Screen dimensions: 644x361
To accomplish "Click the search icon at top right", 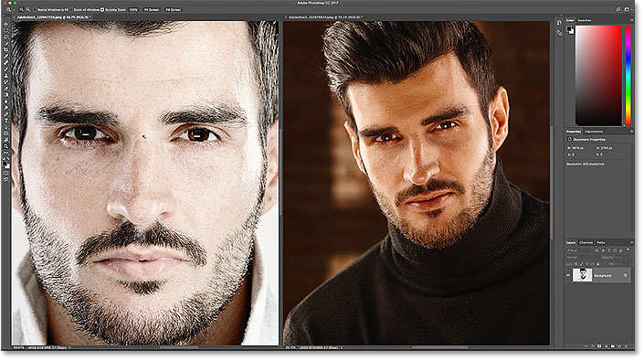I will click(618, 9).
